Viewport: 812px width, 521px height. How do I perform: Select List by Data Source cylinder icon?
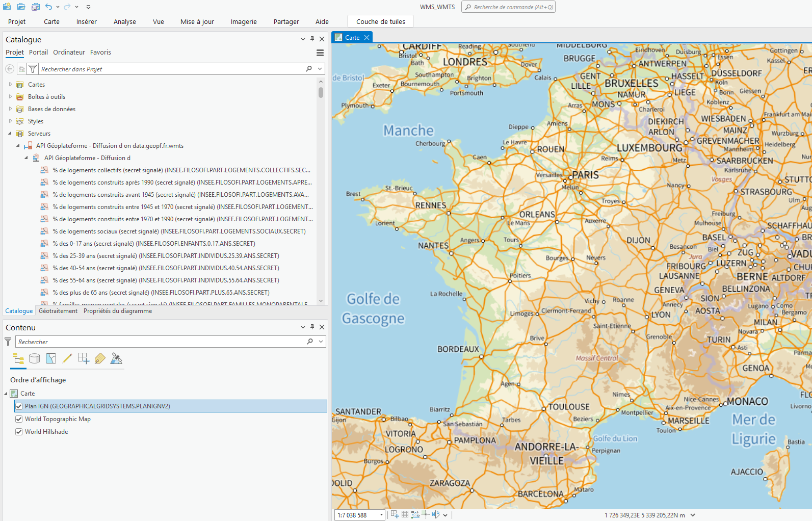[x=35, y=358]
